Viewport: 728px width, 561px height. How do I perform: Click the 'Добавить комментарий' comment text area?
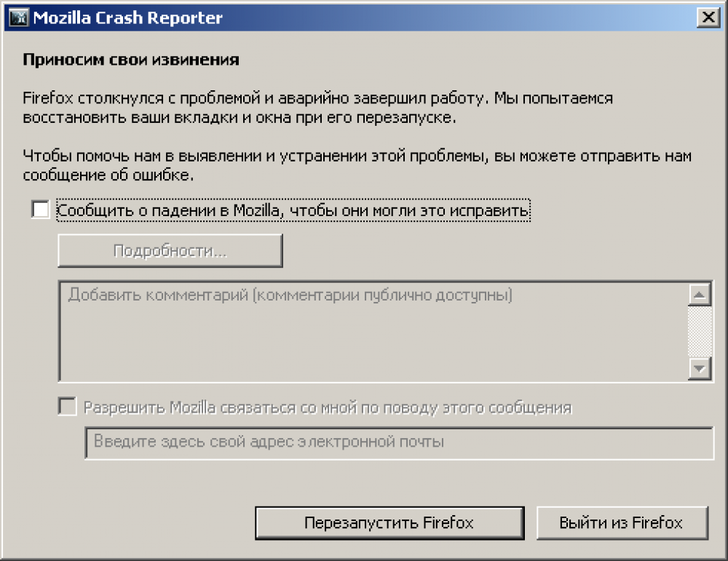[x=371, y=331]
